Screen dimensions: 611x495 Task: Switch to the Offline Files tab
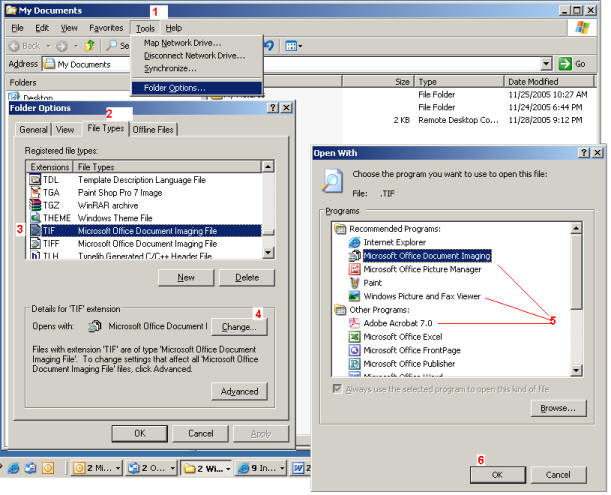(153, 129)
